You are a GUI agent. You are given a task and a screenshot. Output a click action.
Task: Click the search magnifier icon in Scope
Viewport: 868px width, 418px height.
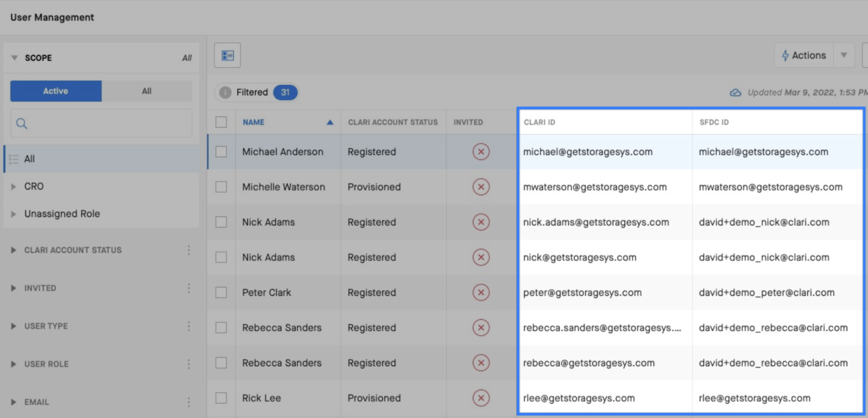click(x=22, y=124)
